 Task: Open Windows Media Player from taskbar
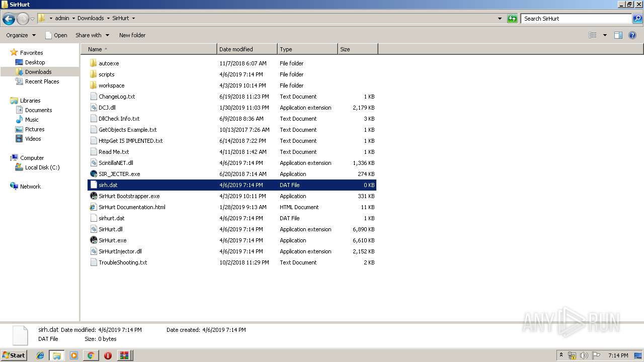pos(74,355)
